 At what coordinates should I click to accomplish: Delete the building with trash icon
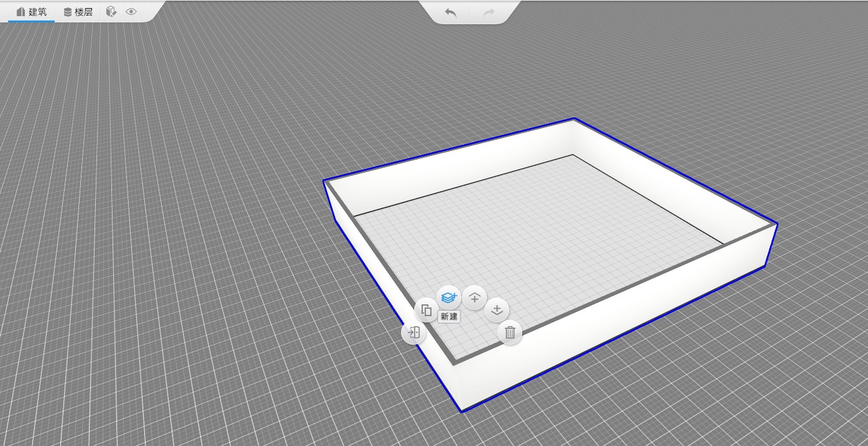(510, 333)
